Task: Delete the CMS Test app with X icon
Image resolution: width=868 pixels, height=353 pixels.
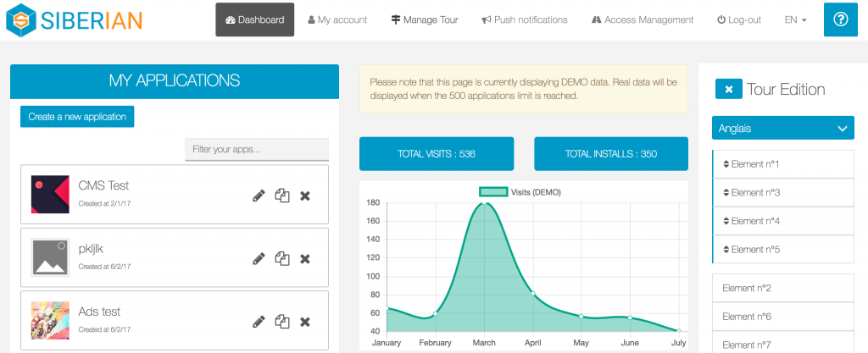Action: [305, 196]
